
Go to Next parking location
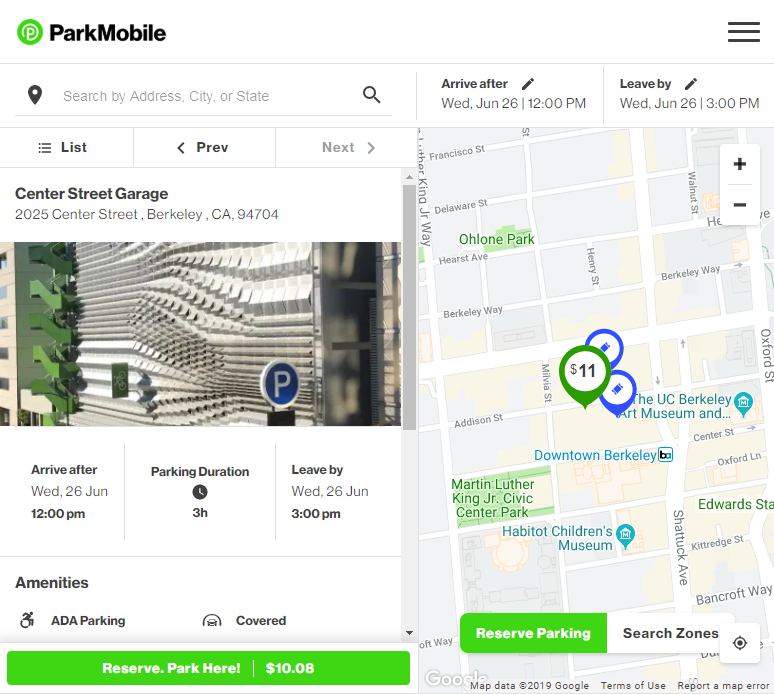pyautogui.click(x=348, y=148)
